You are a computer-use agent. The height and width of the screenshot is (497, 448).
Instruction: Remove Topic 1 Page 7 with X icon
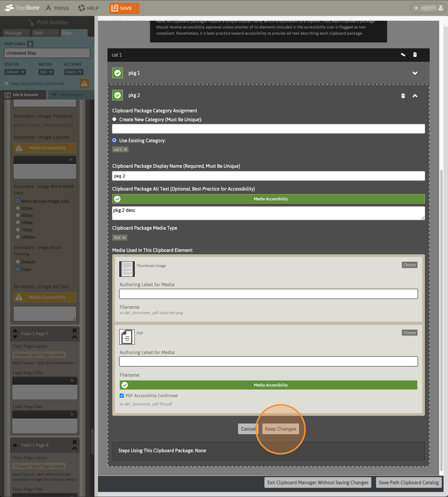pyautogui.click(x=75, y=330)
